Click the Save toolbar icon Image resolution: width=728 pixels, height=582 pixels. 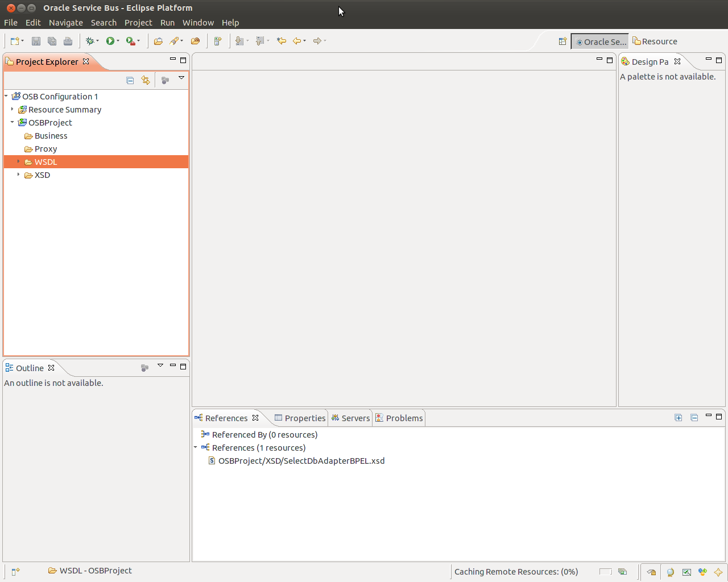tap(36, 41)
